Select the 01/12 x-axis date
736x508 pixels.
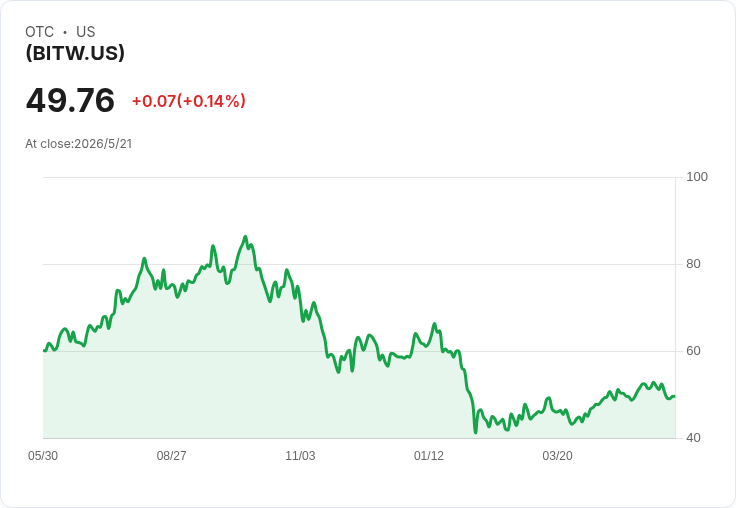(x=429, y=456)
